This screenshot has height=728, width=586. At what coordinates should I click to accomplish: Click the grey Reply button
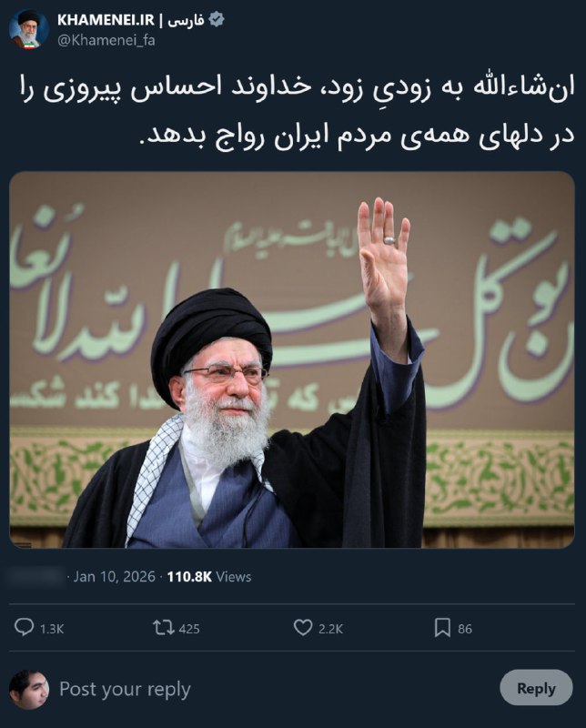536,688
